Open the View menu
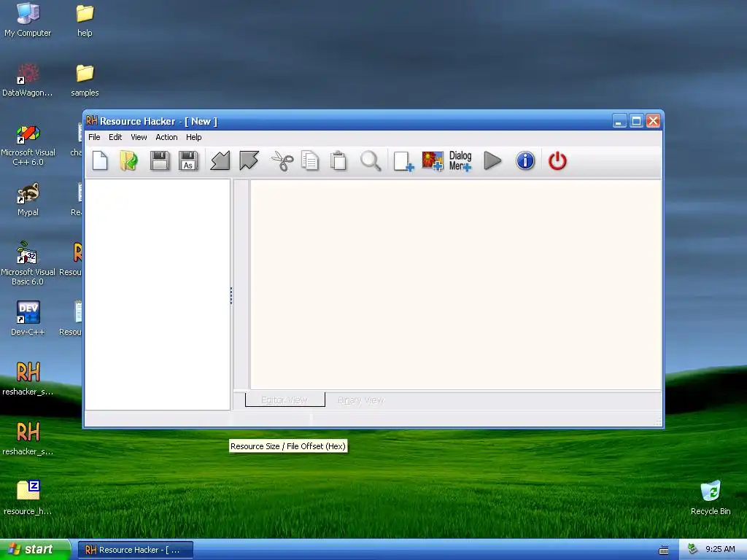Screen dimensions: 747x560 click(139, 137)
